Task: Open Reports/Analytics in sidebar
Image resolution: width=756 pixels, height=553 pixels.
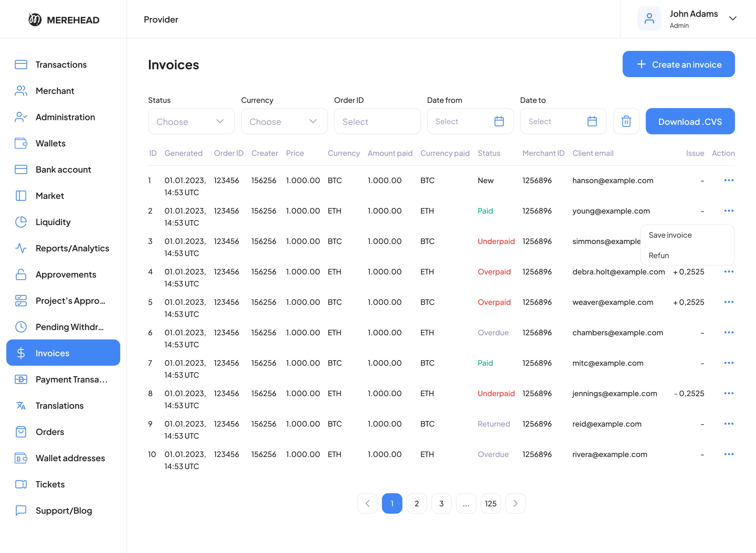Action: pos(72,248)
